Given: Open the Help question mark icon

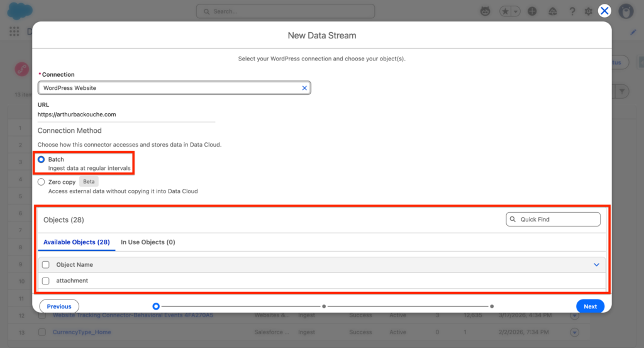Looking at the screenshot, I should click(572, 11).
